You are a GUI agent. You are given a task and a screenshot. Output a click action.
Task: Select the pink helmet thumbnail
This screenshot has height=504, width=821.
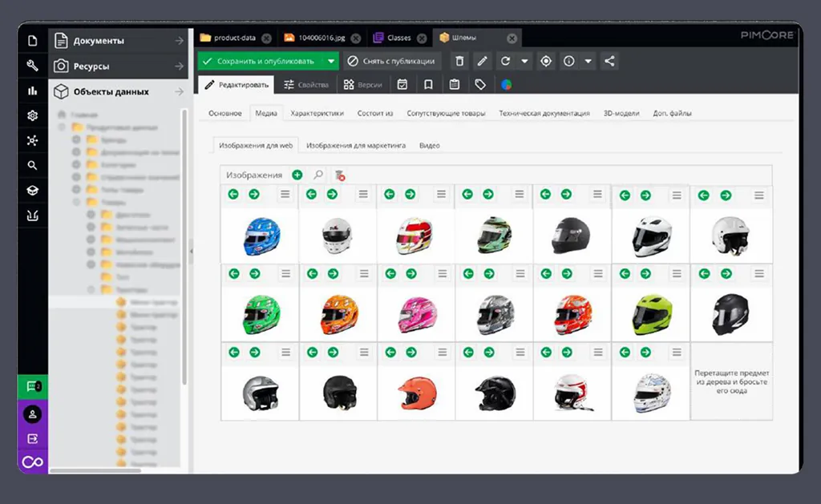(x=417, y=315)
